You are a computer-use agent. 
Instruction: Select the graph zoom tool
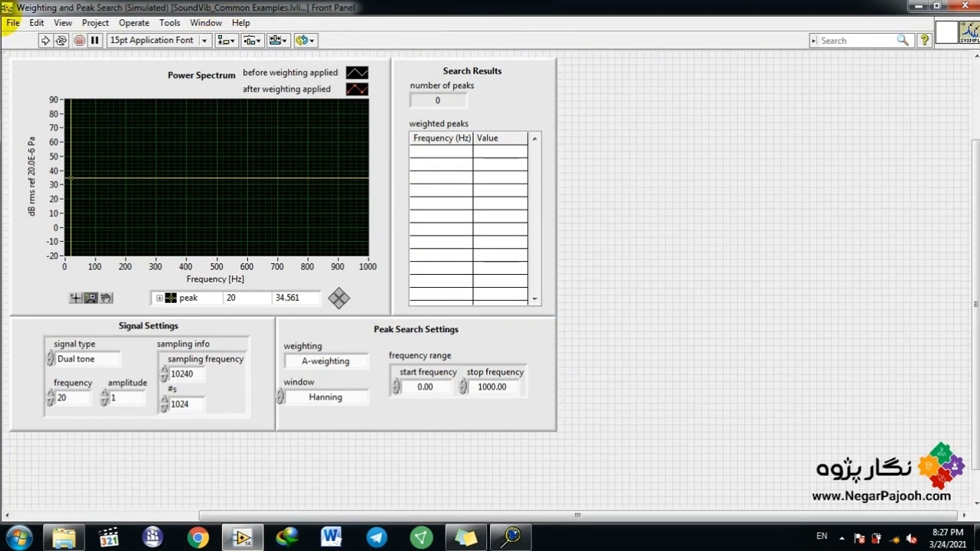coord(90,298)
